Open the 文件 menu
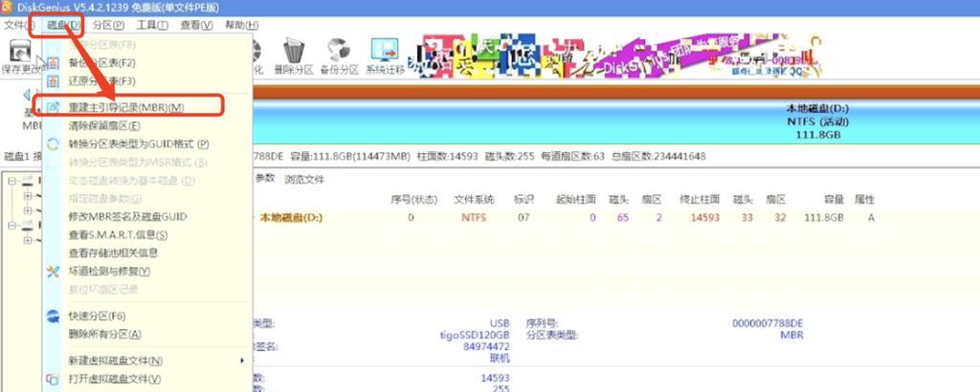980x392 pixels. (17, 26)
